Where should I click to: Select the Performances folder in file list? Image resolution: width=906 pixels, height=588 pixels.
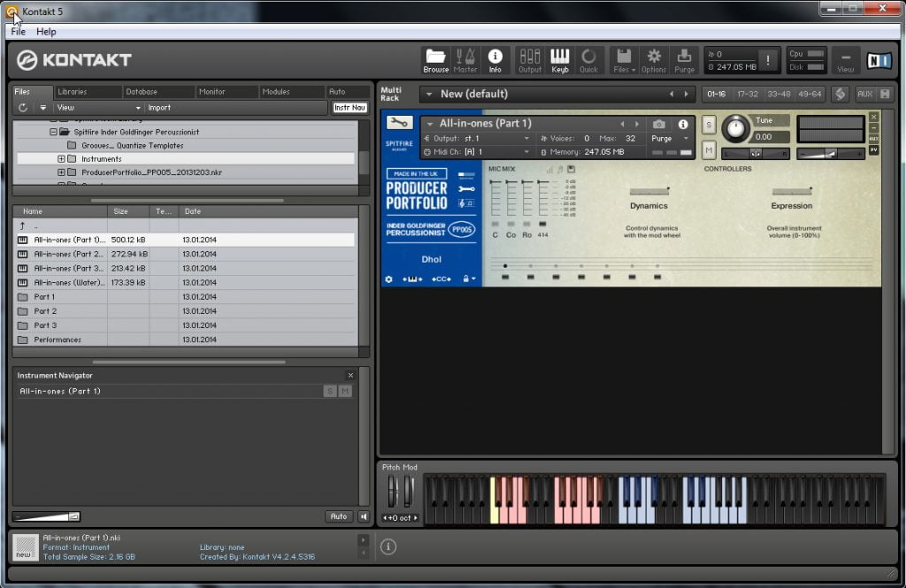point(185,340)
